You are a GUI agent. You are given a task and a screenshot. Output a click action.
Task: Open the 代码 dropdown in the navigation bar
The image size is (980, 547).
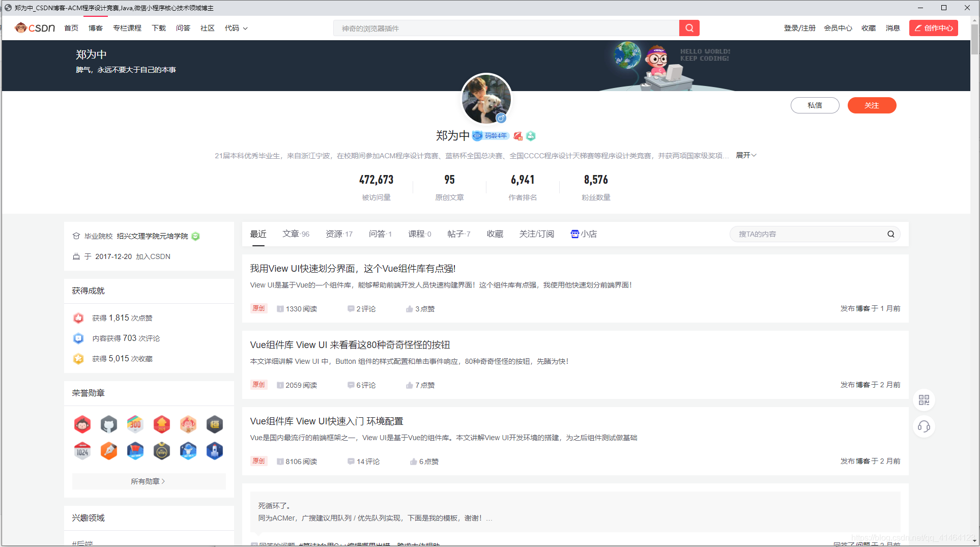pos(236,28)
